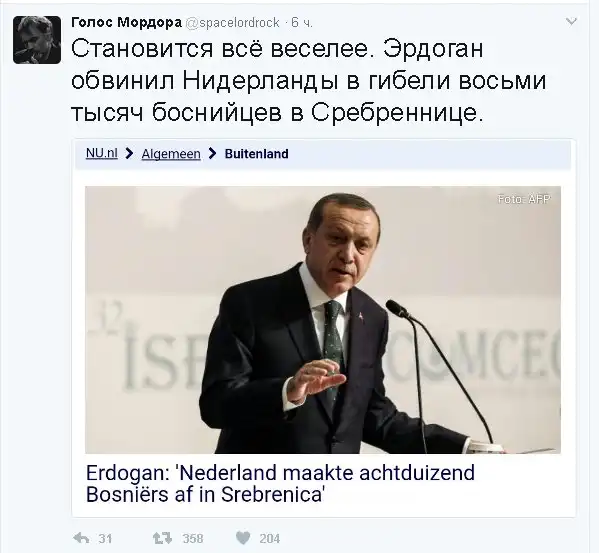Click the Russian tweet text body
The image size is (599, 553).
point(309,81)
